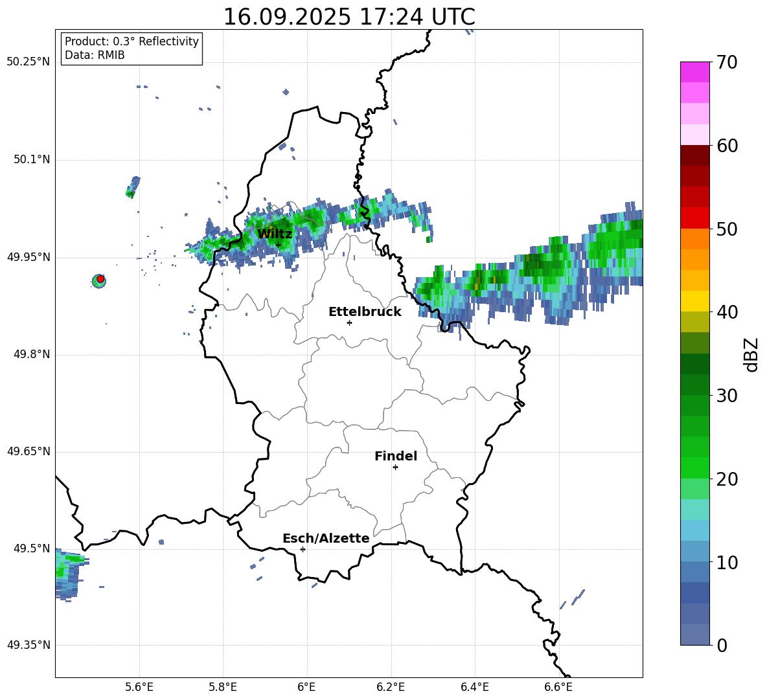
Task: Click the 6°E longitude label
Action: point(306,687)
